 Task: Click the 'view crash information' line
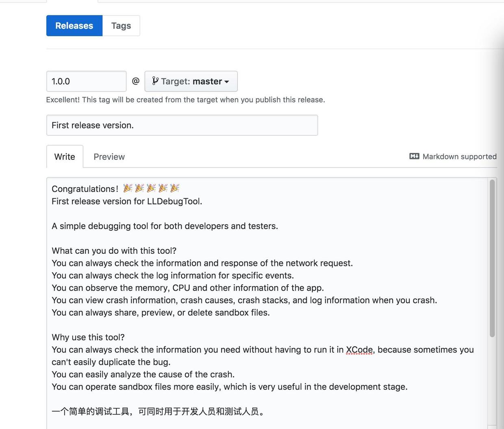click(x=244, y=300)
